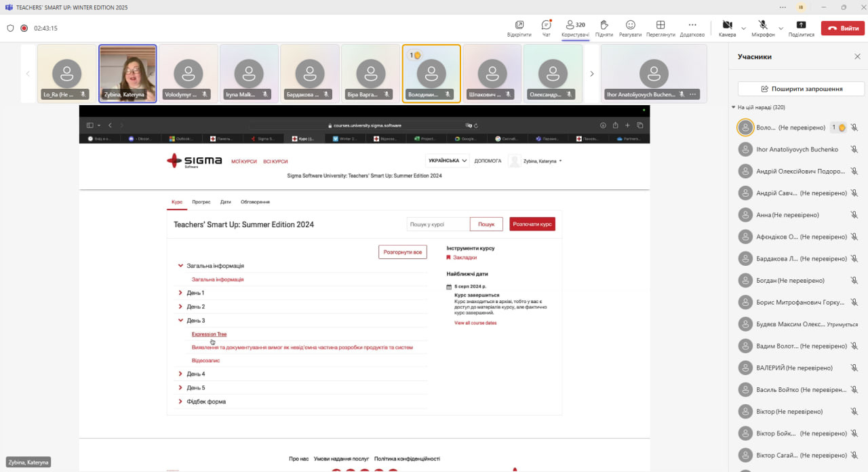Click muted mic icon for Бардакова Л

pos(854,258)
